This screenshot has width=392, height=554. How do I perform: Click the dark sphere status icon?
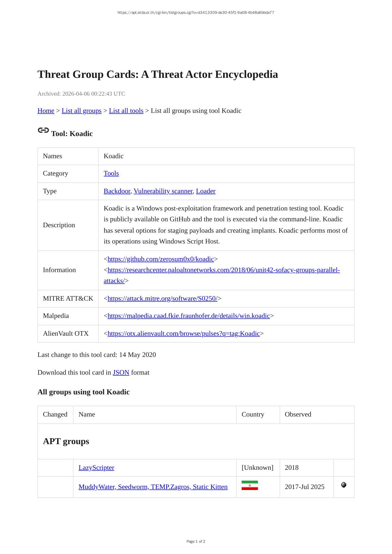click(344, 485)
